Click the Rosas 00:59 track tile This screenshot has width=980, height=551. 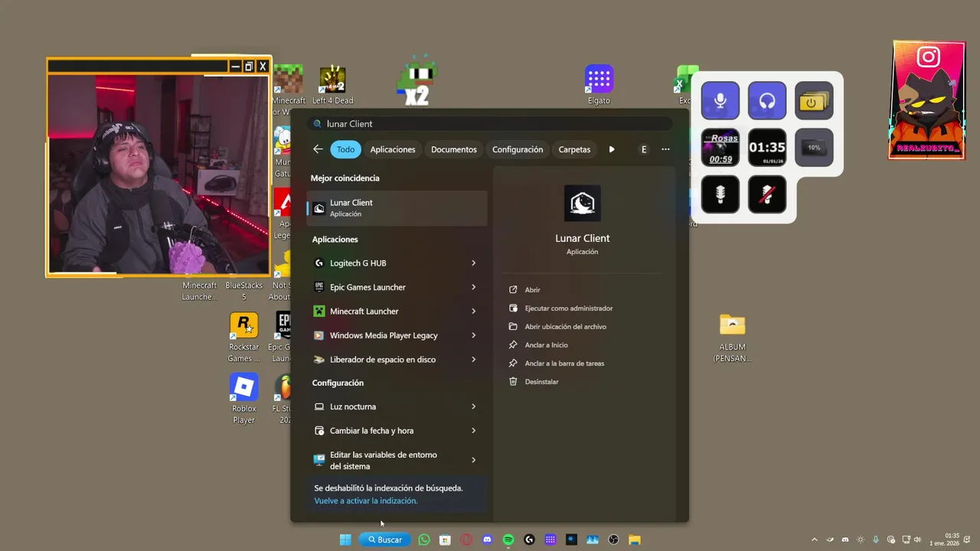point(720,147)
